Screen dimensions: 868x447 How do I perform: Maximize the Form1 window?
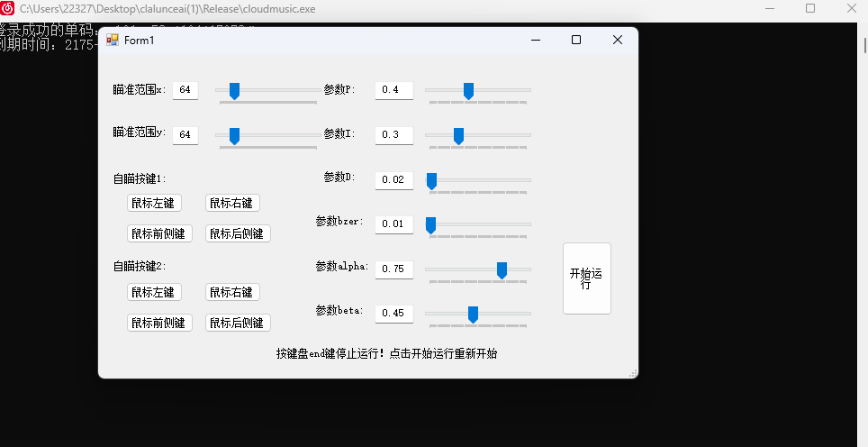pyautogui.click(x=576, y=40)
